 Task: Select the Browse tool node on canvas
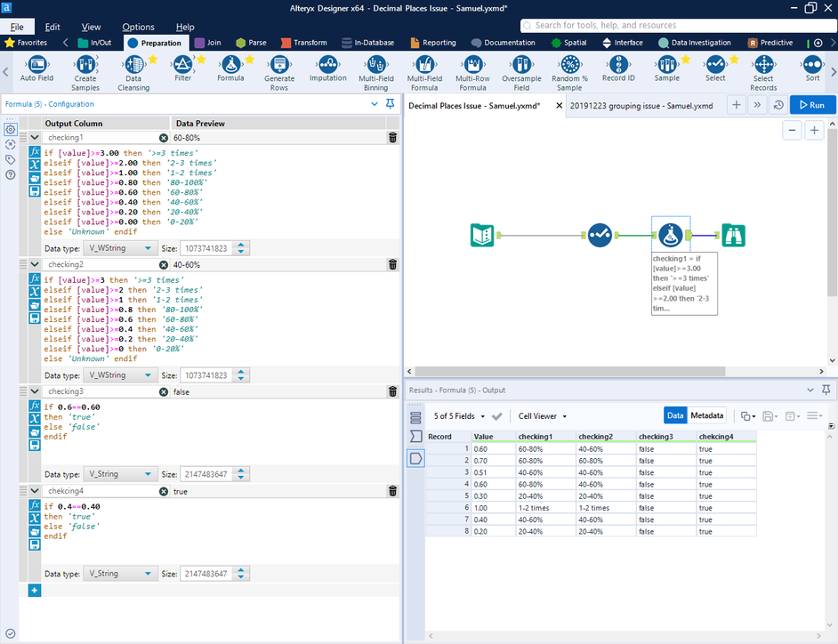tap(733, 235)
